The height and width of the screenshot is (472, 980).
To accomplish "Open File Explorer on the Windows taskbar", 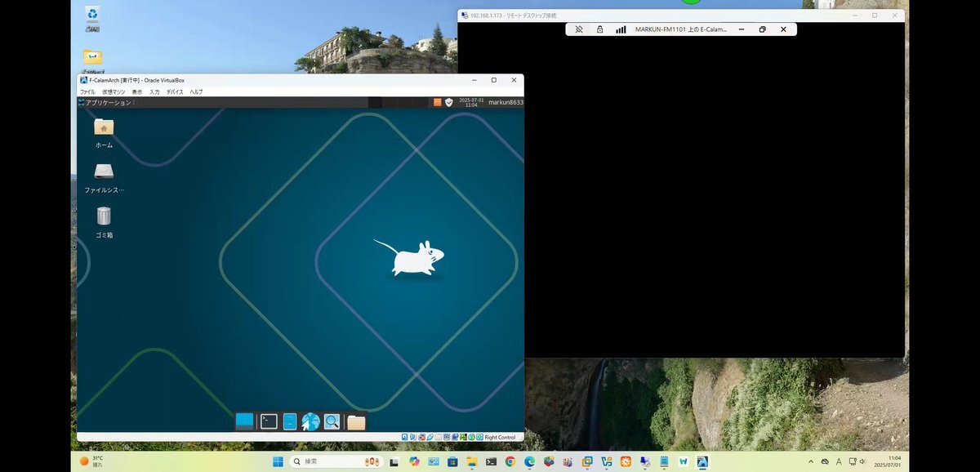I will point(471,461).
